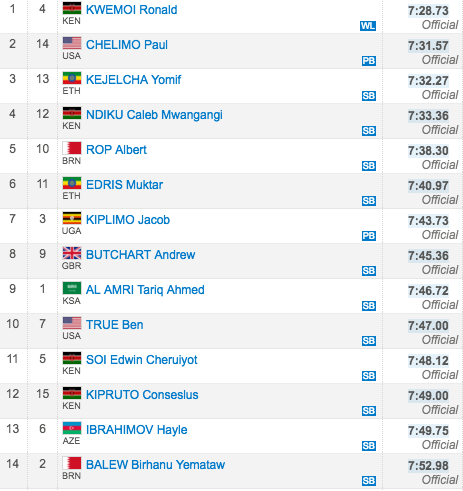The width and height of the screenshot is (463, 491).
Task: Click the British flag beside Butchart Andrew
Action: pos(72,253)
